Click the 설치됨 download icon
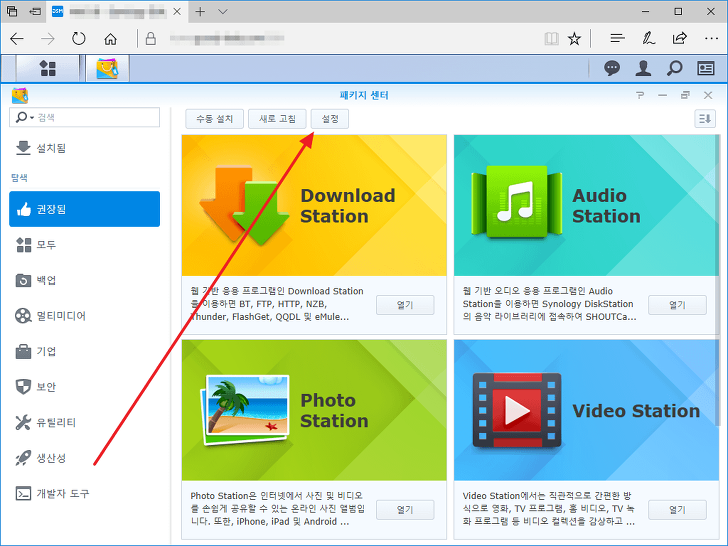728x546 pixels. pyautogui.click(x=23, y=148)
